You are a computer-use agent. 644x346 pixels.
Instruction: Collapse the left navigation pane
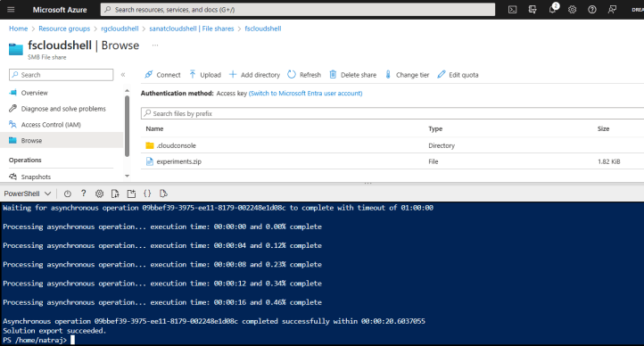pos(123,75)
